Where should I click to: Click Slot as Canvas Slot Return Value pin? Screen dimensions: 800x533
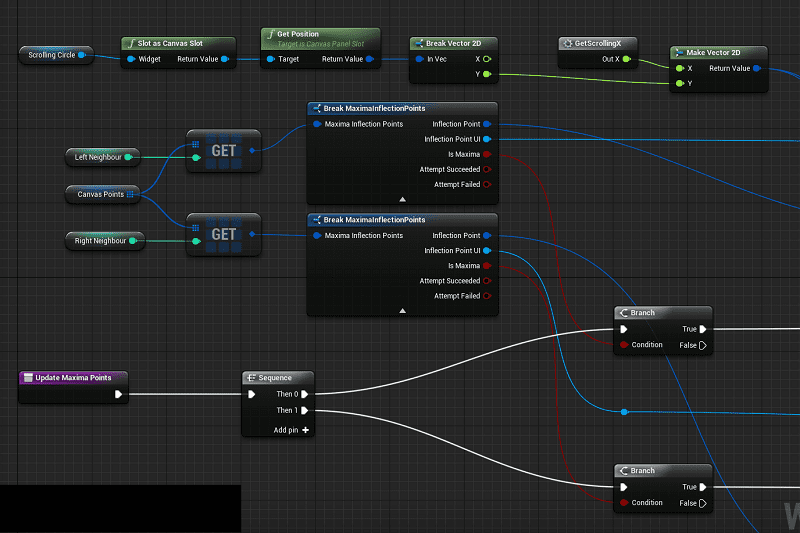pyautogui.click(x=225, y=59)
